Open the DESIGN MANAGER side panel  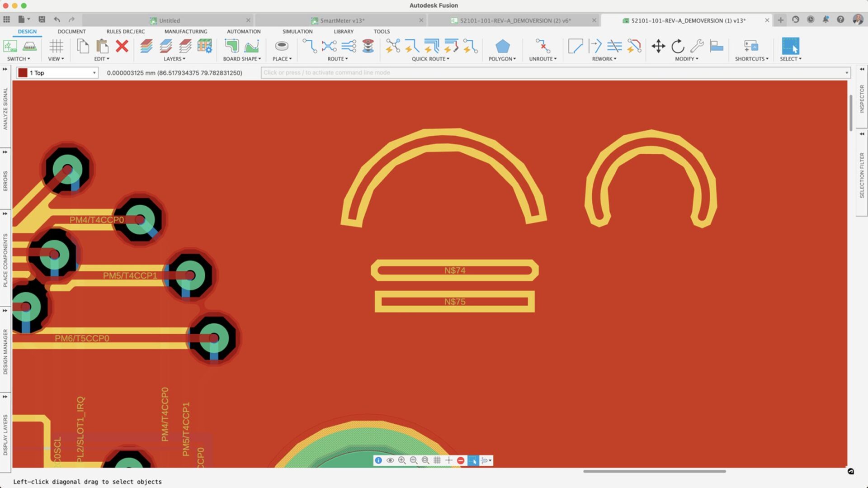[5, 351]
